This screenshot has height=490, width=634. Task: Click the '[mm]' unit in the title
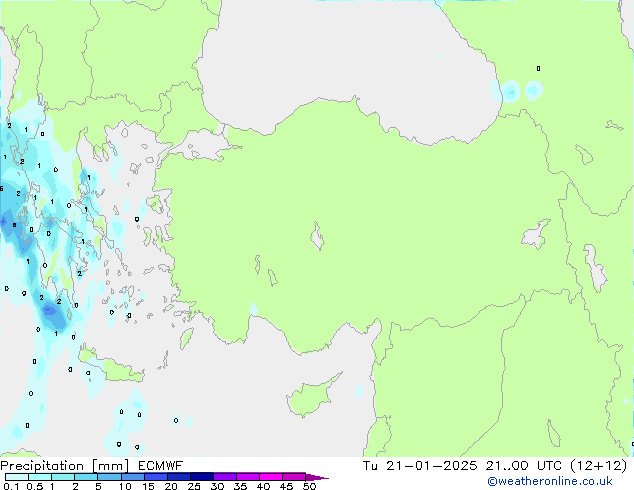[110, 466]
